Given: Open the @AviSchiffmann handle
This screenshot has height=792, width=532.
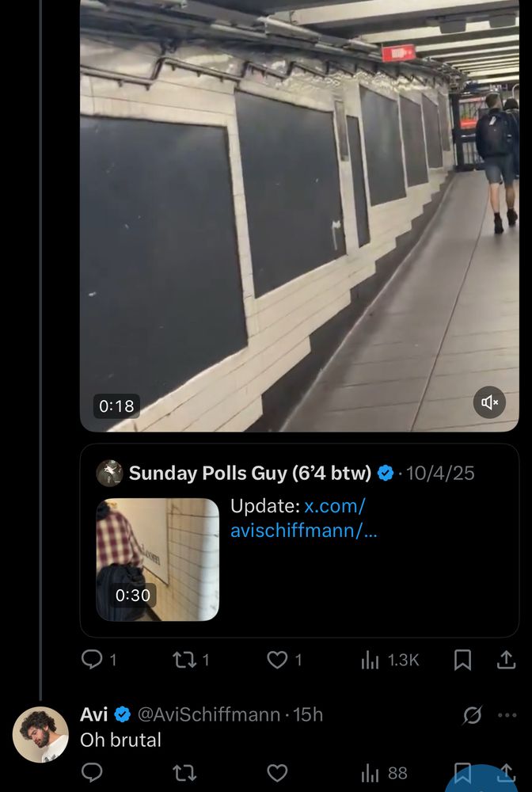Looking at the screenshot, I should (209, 715).
